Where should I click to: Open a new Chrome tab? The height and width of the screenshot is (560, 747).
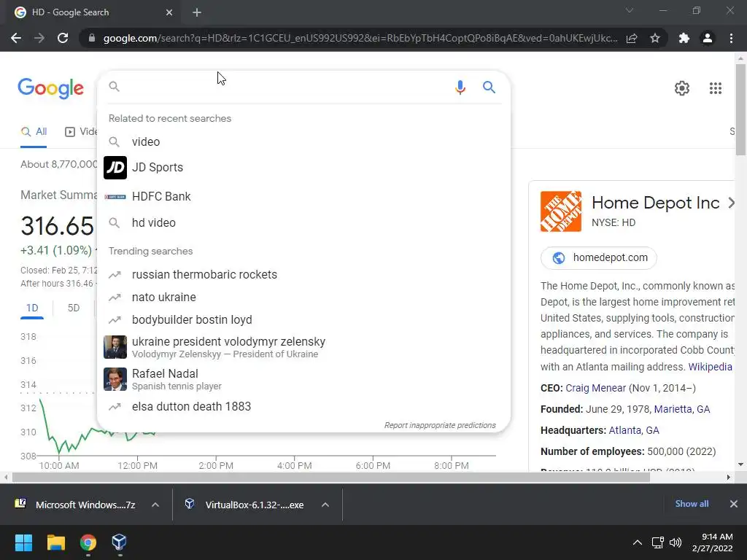pos(197,12)
